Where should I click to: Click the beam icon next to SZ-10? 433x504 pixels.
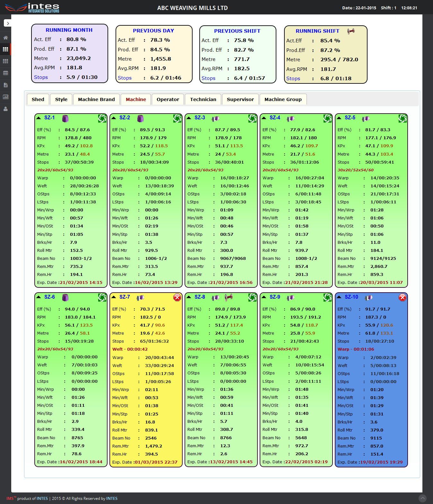pos(369,298)
